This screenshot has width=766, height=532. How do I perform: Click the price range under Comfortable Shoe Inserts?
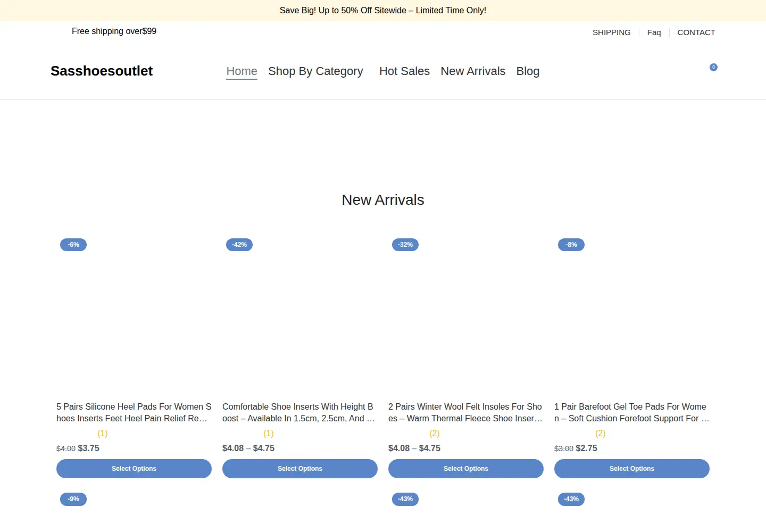248,448
